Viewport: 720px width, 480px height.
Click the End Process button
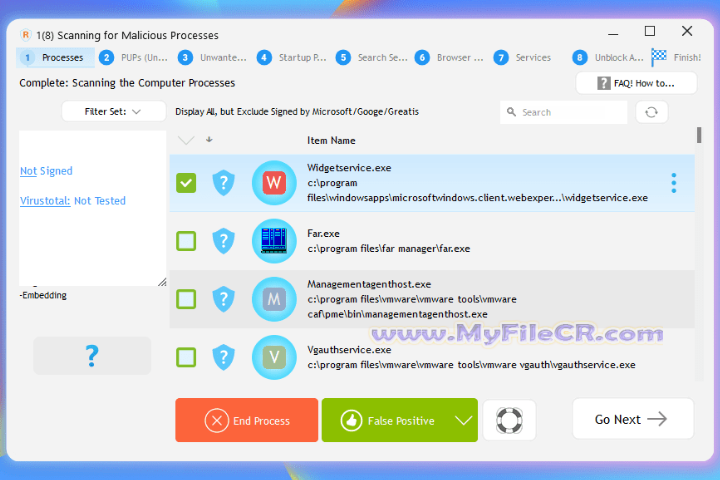[247, 420]
